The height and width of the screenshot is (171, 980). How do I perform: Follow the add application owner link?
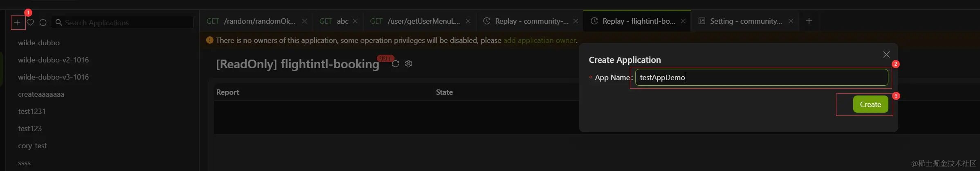point(539,40)
